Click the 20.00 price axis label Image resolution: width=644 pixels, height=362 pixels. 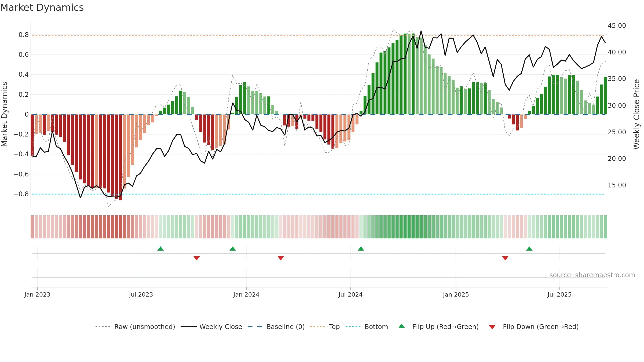617,158
